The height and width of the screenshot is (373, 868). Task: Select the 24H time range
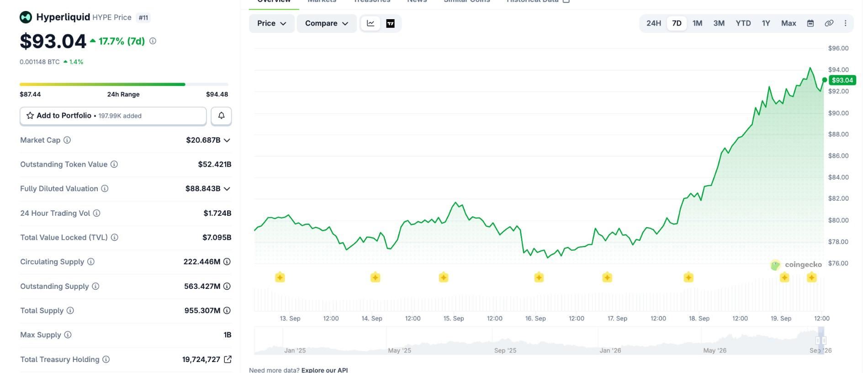tap(653, 23)
